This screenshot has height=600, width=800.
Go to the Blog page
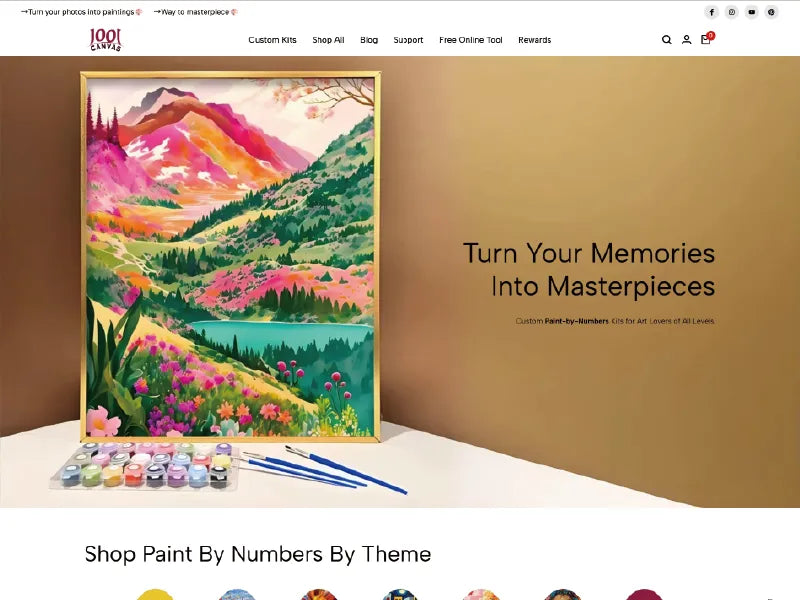coord(369,40)
